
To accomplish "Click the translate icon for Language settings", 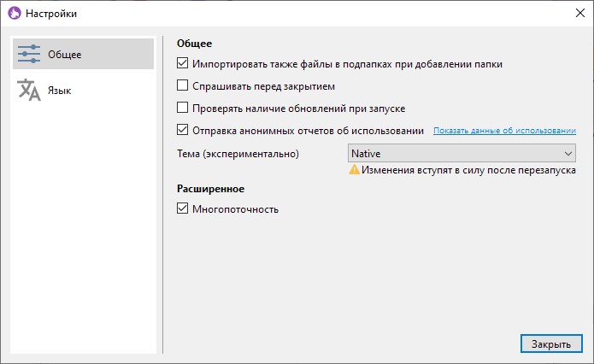I will click(29, 90).
